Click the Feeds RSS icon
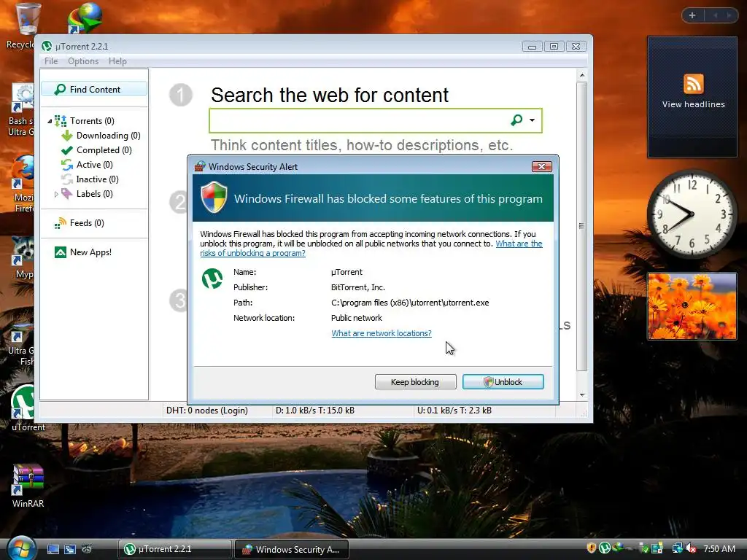Viewport: 747px width, 560px height. 61,223
